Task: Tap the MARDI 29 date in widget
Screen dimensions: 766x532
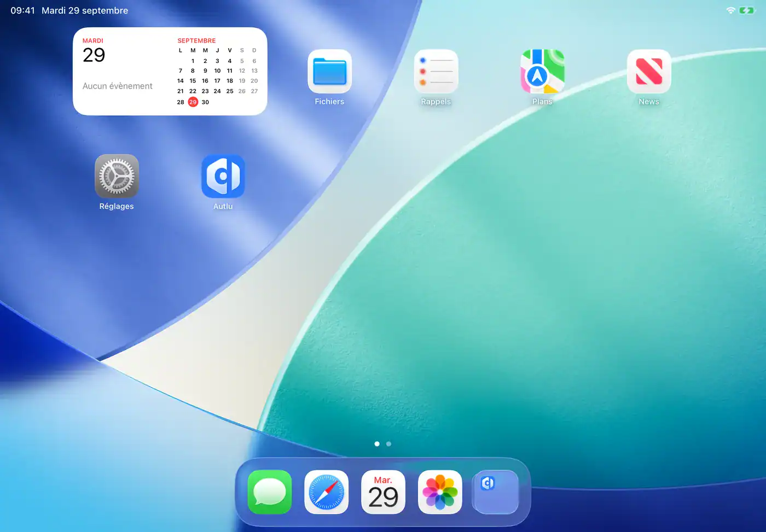Action: [94, 51]
